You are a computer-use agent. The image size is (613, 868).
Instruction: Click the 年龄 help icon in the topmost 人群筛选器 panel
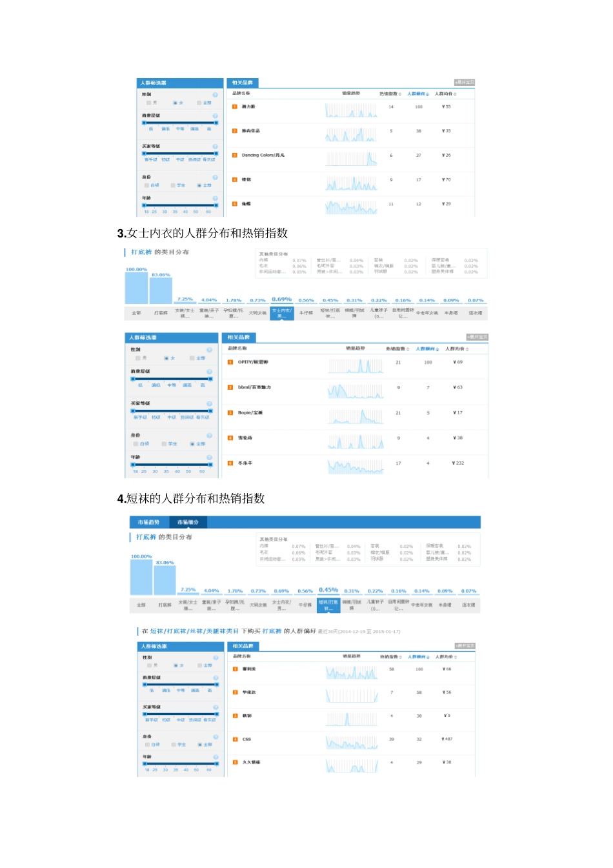[216, 198]
